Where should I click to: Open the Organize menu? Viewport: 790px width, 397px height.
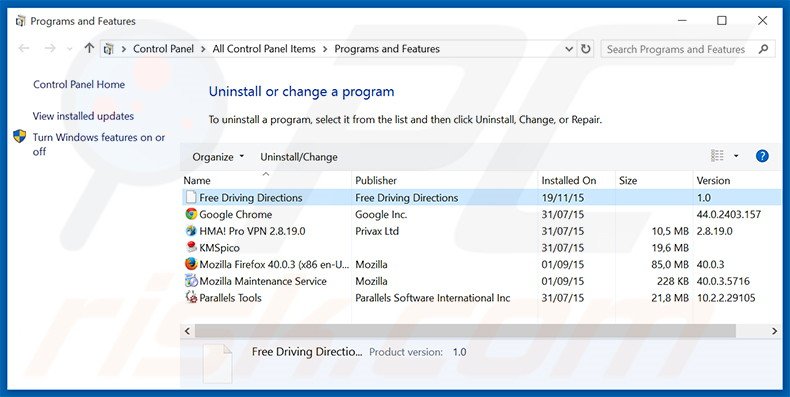pos(218,157)
